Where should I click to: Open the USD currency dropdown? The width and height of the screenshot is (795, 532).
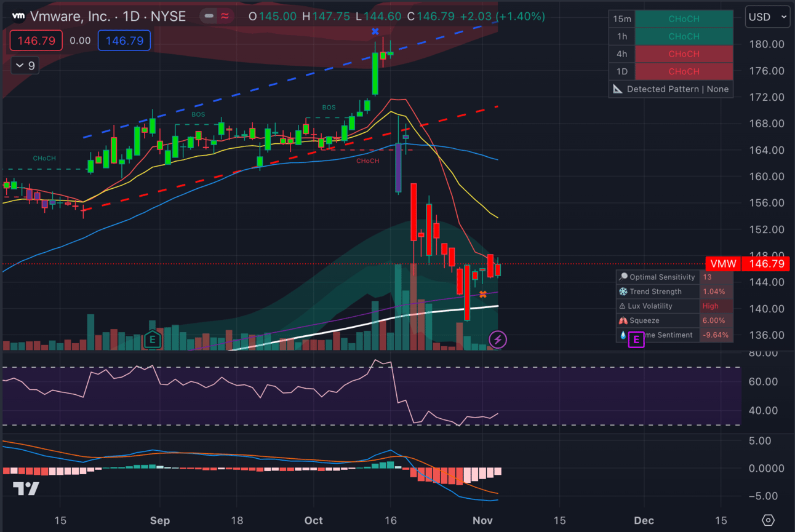point(767,17)
